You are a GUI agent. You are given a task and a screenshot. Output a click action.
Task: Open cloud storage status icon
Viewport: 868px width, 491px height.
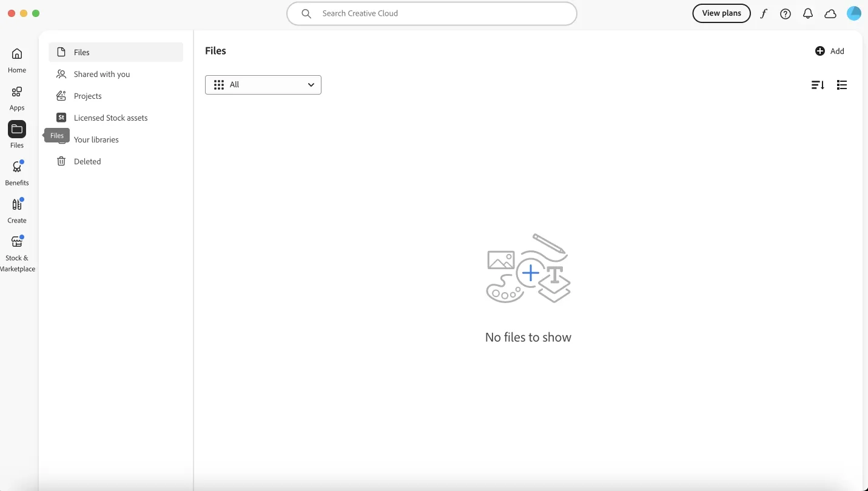[x=830, y=13]
